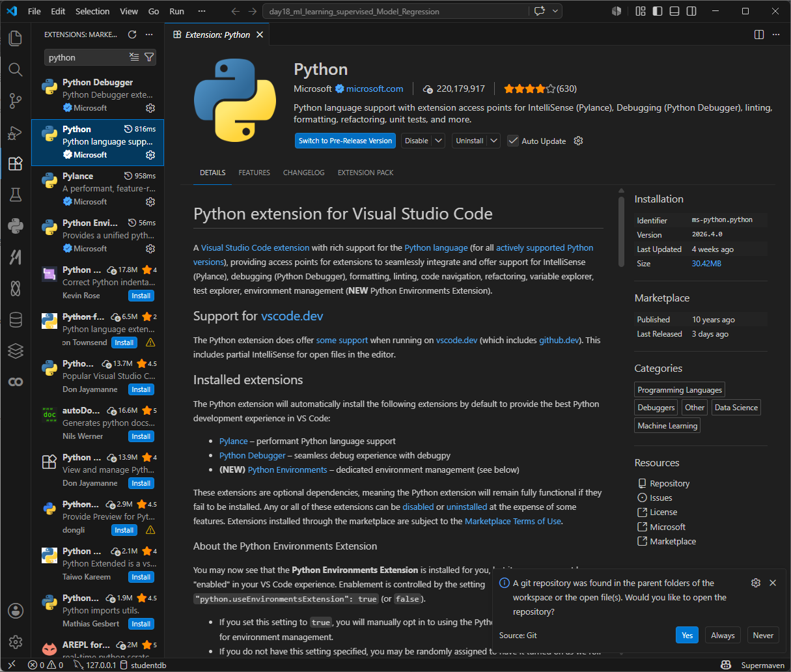The width and height of the screenshot is (791, 672).
Task: Open the Accounts menu icon
Action: tap(16, 611)
